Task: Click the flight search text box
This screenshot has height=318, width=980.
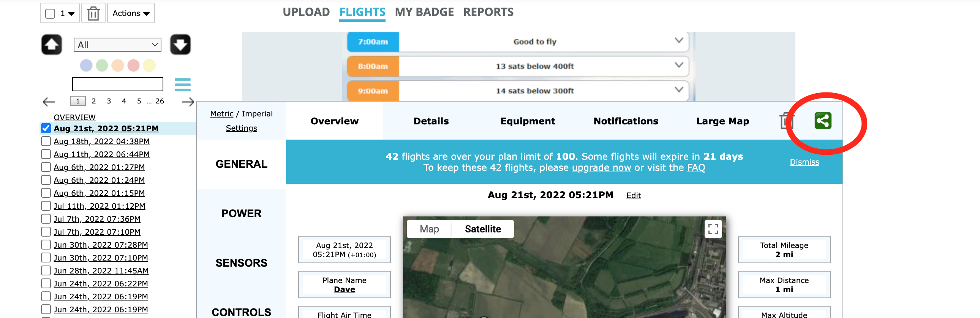Action: click(x=117, y=84)
